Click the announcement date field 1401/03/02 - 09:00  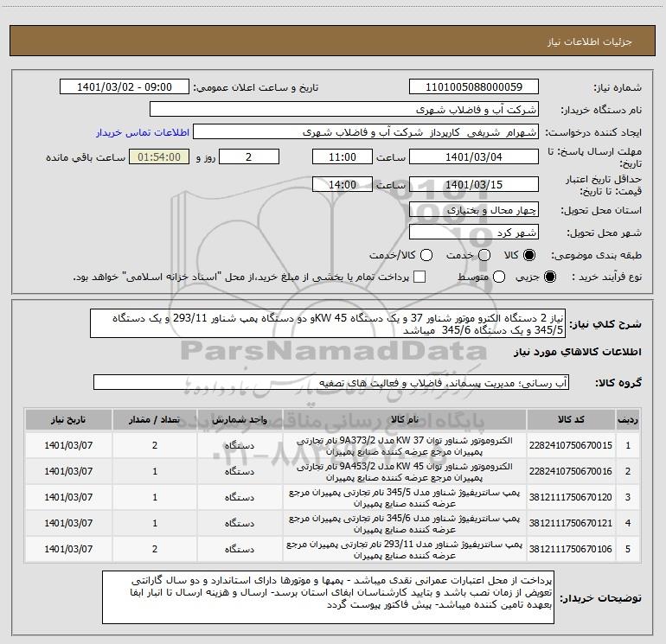click(125, 87)
